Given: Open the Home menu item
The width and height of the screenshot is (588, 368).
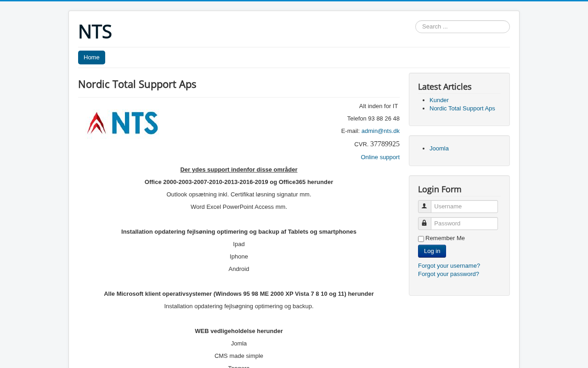Looking at the screenshot, I should coord(91,57).
